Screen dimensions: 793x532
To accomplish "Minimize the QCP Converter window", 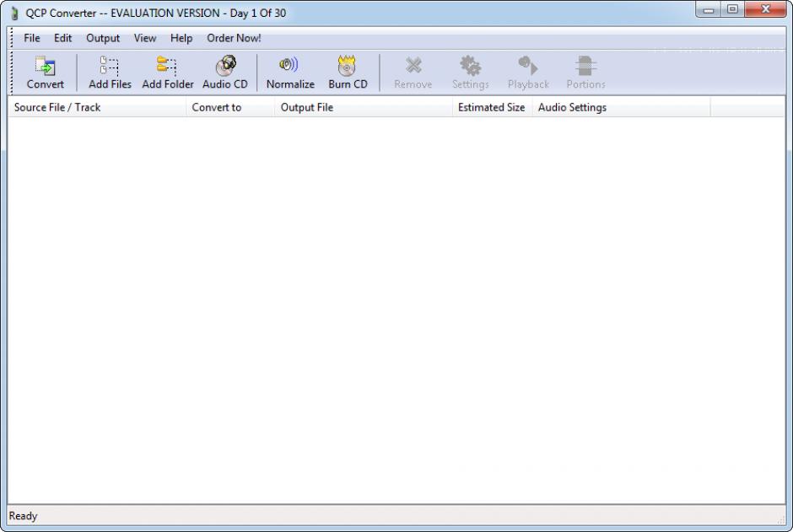I will 708,9.
